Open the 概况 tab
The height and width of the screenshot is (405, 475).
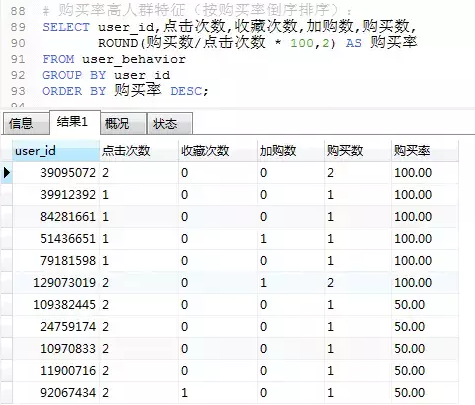123,124
